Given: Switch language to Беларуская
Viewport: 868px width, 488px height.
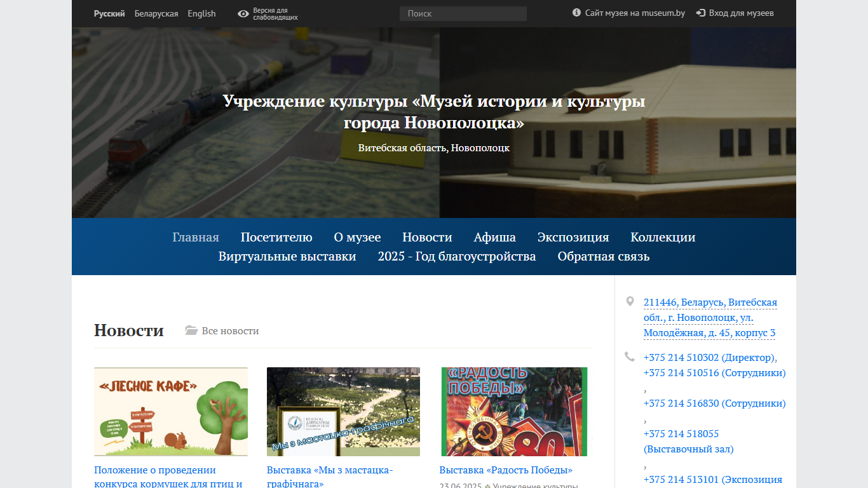Looking at the screenshot, I should pyautogui.click(x=156, y=13).
